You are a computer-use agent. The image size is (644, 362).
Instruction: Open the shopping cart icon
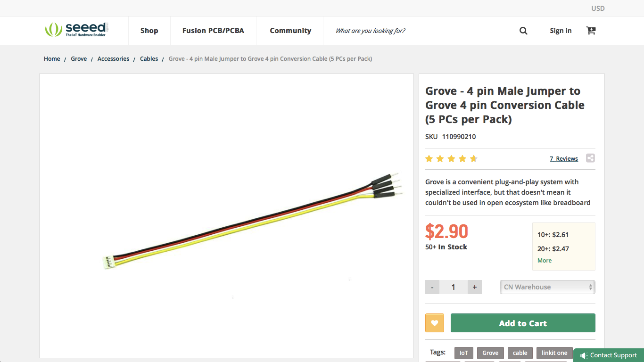point(591,31)
